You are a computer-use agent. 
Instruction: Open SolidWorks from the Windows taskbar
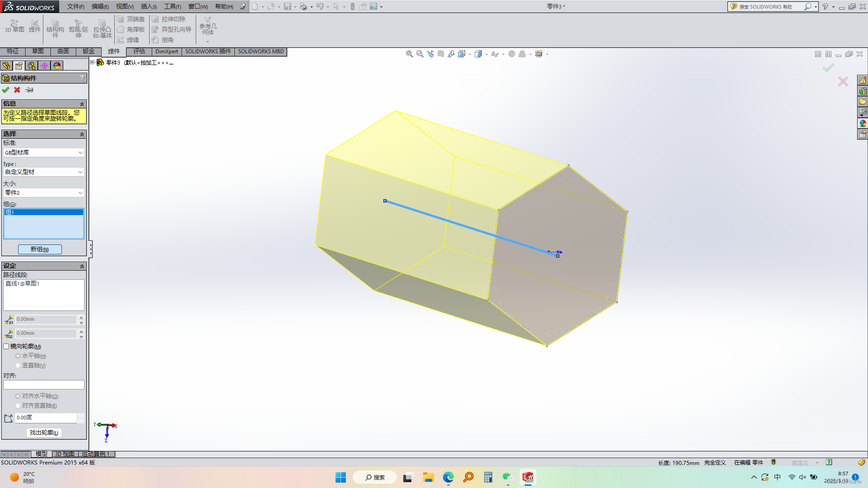528,477
